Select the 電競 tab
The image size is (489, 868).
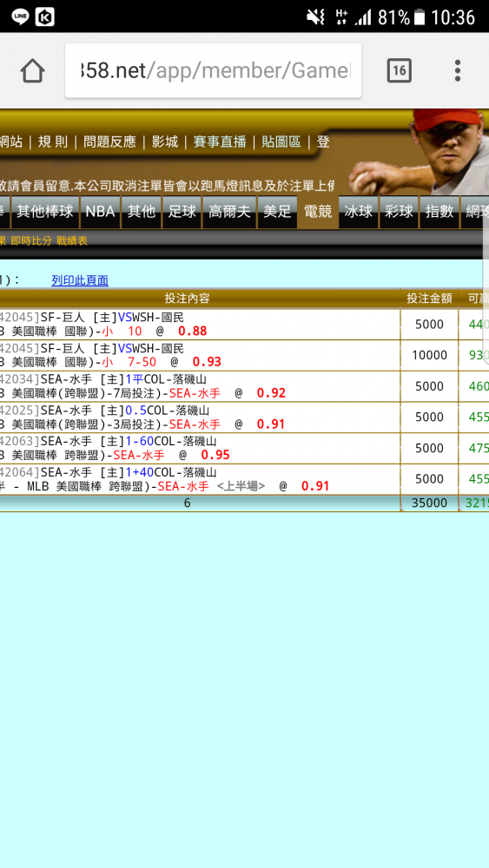318,212
